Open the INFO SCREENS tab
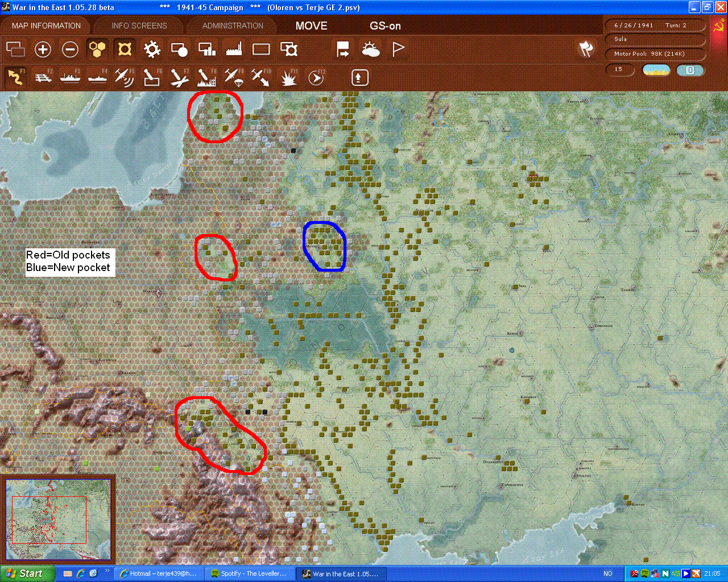 click(139, 26)
